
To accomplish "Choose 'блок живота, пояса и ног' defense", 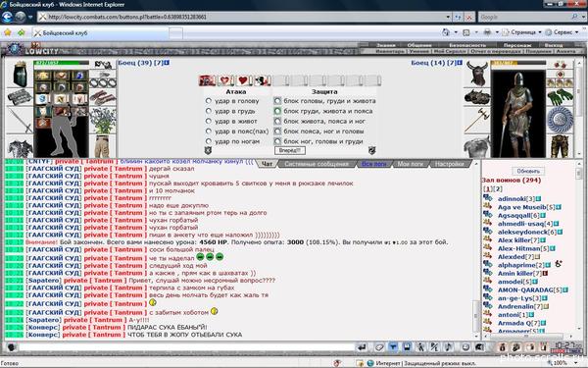I will pyautogui.click(x=277, y=122).
